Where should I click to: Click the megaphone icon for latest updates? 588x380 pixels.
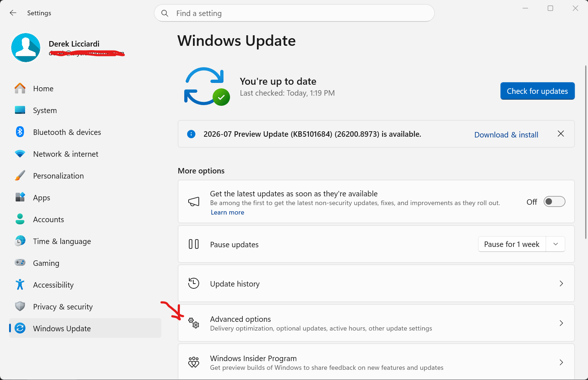(x=194, y=201)
